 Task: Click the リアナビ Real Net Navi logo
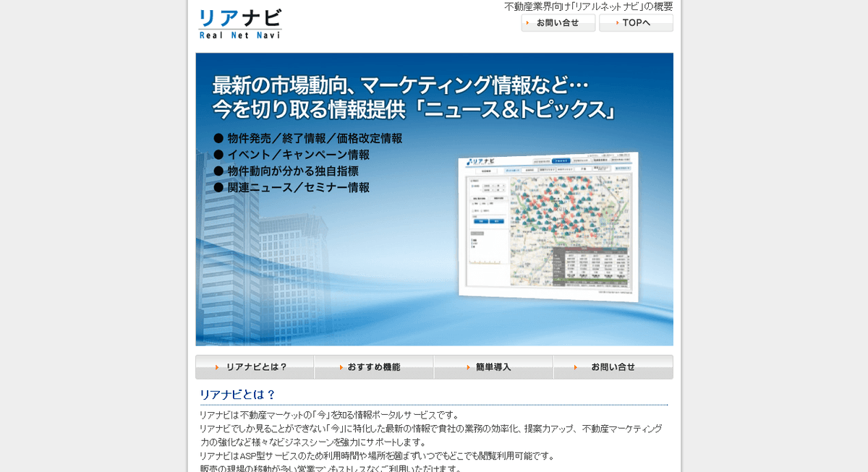point(240,24)
